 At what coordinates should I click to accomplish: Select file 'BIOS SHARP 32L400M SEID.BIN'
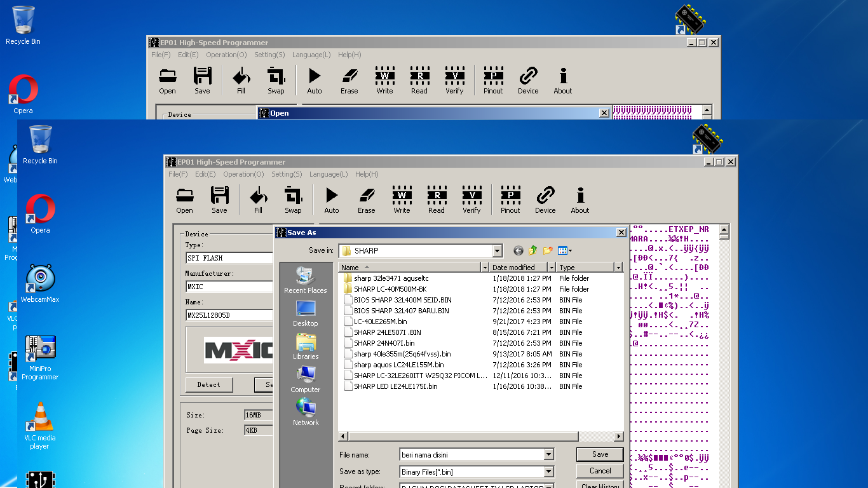coord(397,300)
